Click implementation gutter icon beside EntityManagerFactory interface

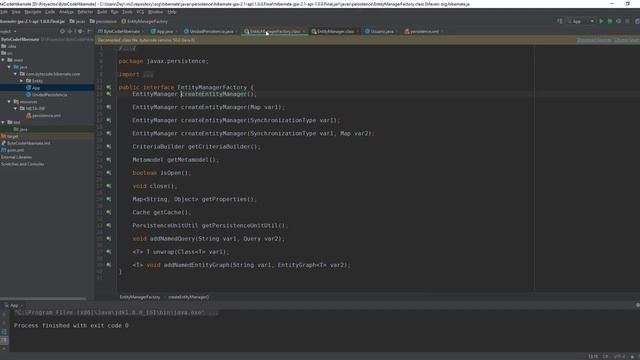point(109,87)
